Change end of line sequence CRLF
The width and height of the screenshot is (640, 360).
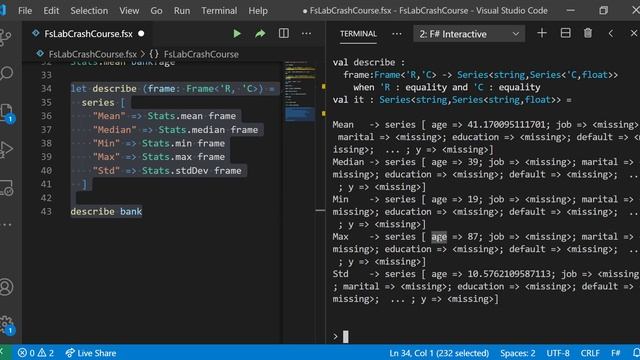click(590, 353)
